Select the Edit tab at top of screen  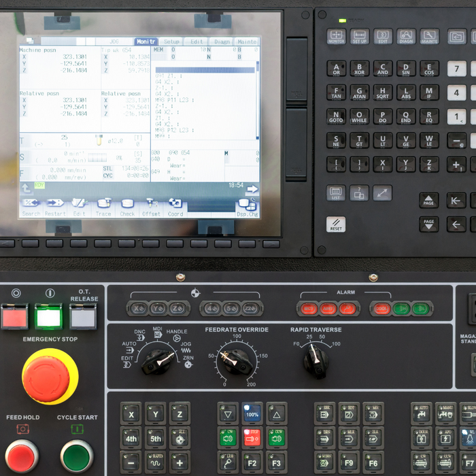(x=197, y=41)
